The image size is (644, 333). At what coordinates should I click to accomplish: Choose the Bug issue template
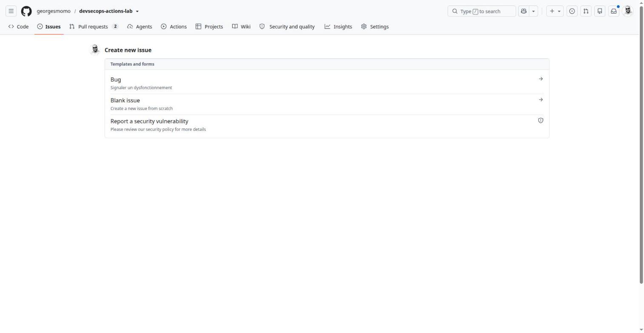pos(327,83)
